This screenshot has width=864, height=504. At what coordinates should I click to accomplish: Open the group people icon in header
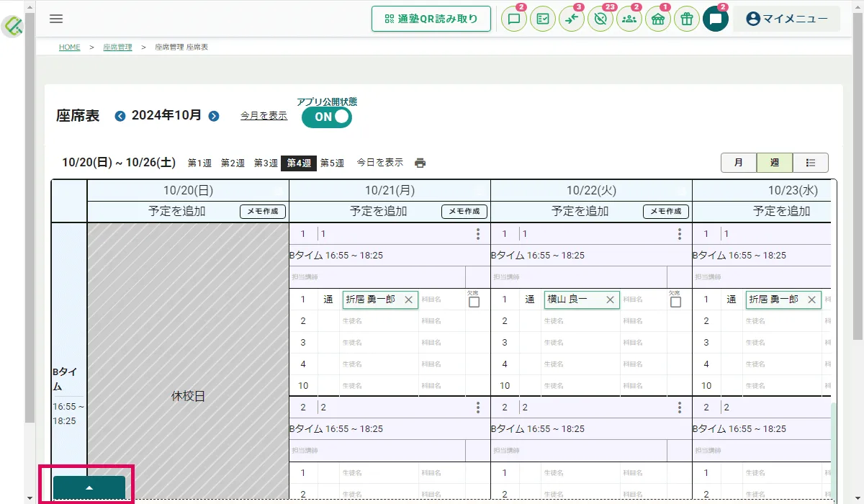click(629, 19)
